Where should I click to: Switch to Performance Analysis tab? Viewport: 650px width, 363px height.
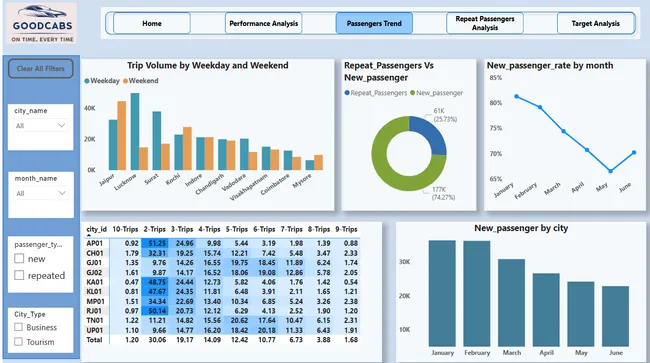pos(264,23)
